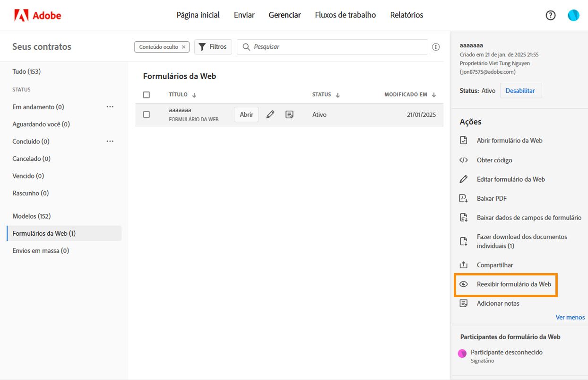
Task: Toggle the select-all checkbox in the table header
Action: click(x=147, y=94)
